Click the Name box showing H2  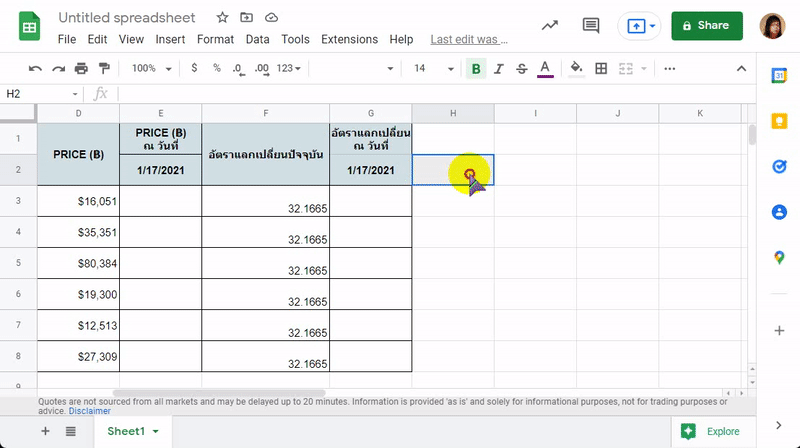(x=42, y=94)
